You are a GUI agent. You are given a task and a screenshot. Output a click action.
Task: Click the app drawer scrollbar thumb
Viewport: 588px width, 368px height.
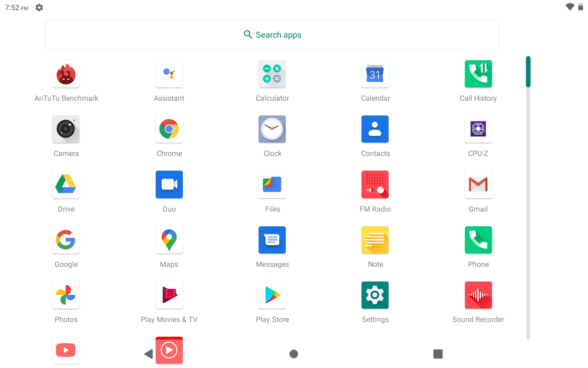pyautogui.click(x=528, y=72)
